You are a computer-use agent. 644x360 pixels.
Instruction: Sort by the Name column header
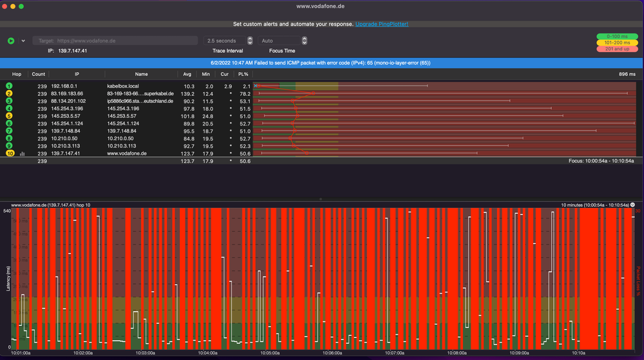[x=141, y=74]
